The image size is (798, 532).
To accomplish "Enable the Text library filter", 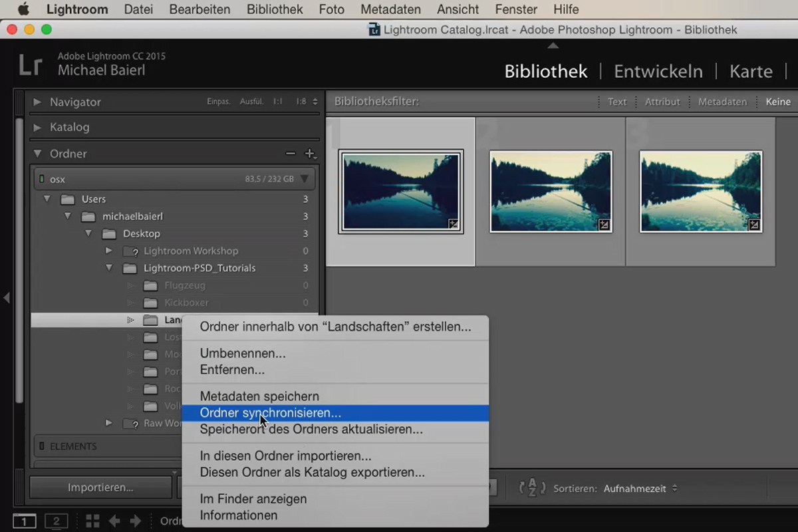I will [x=617, y=102].
